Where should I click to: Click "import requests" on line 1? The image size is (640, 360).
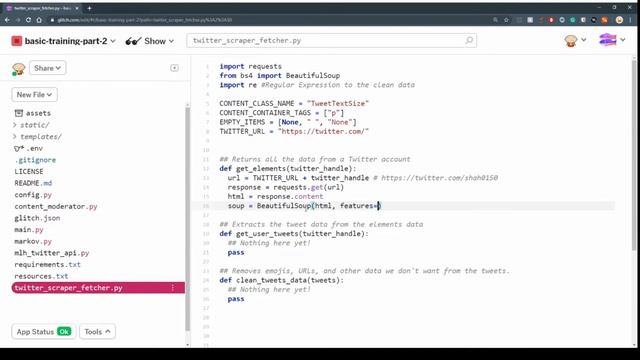251,66
